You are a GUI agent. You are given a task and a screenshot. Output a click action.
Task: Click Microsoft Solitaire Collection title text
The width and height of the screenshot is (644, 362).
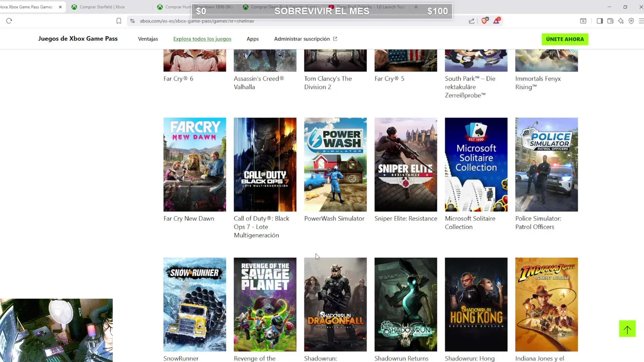pos(470,223)
